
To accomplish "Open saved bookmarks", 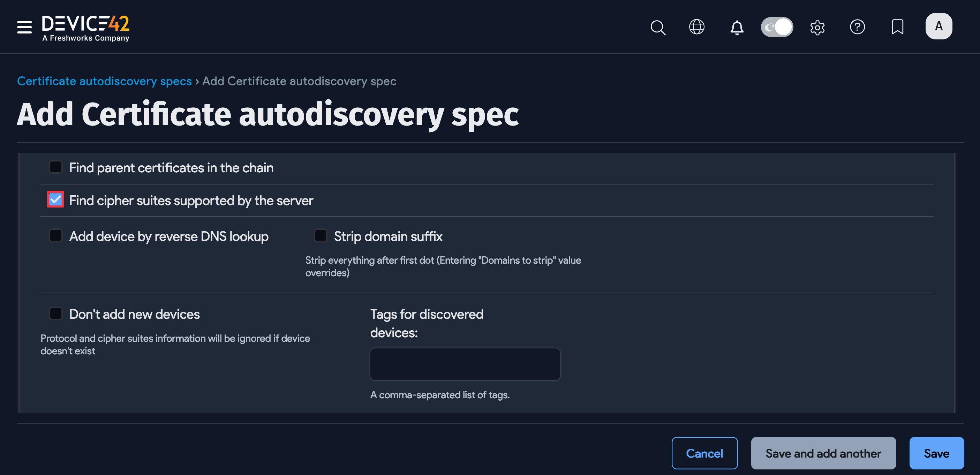I will 897,27.
